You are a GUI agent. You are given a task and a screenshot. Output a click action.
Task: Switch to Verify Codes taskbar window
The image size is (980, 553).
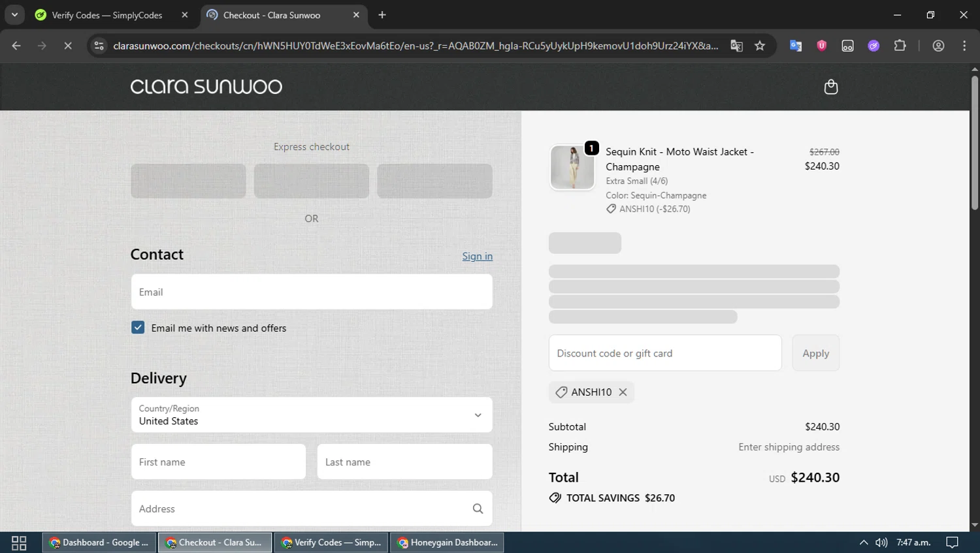point(331,543)
